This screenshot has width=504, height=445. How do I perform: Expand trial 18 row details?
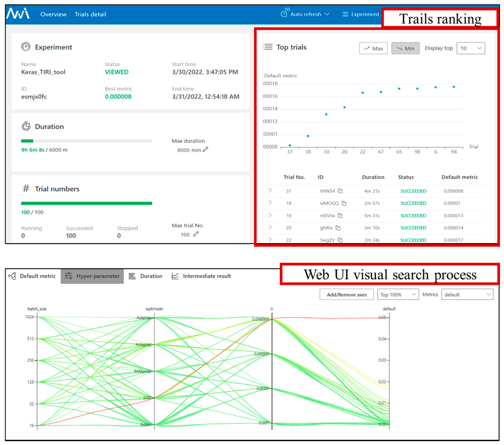[270, 203]
